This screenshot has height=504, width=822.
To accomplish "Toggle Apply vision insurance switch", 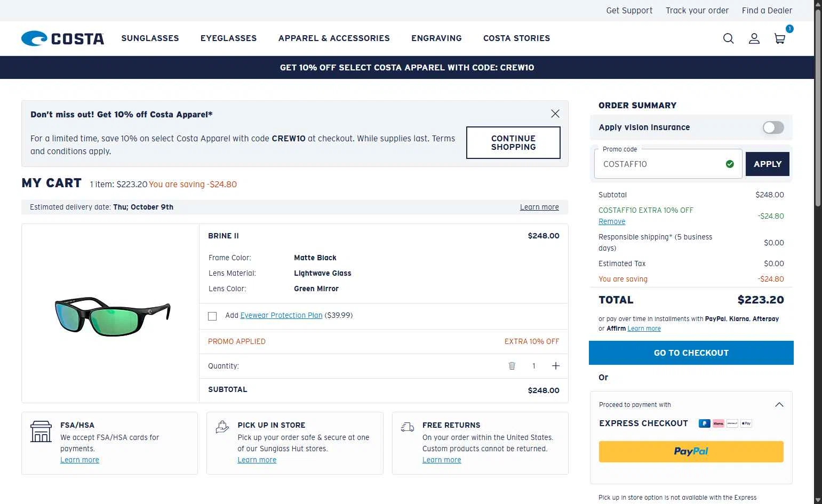I will (x=773, y=127).
